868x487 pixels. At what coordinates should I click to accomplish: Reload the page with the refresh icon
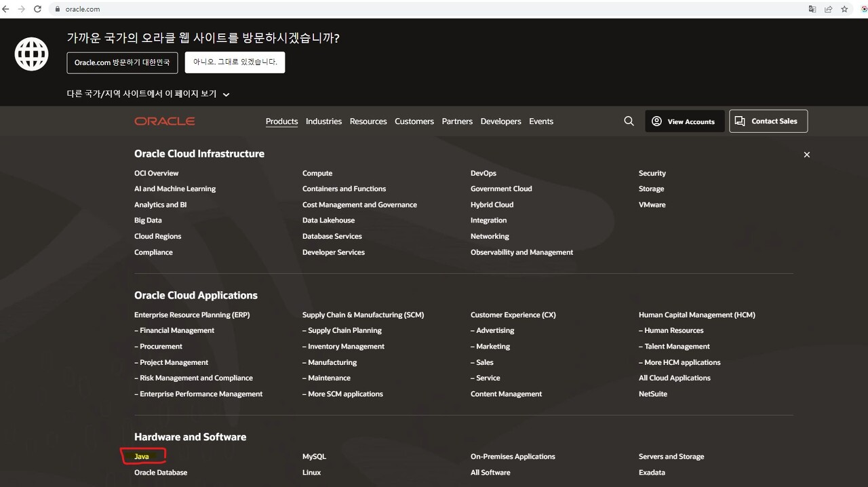click(37, 9)
